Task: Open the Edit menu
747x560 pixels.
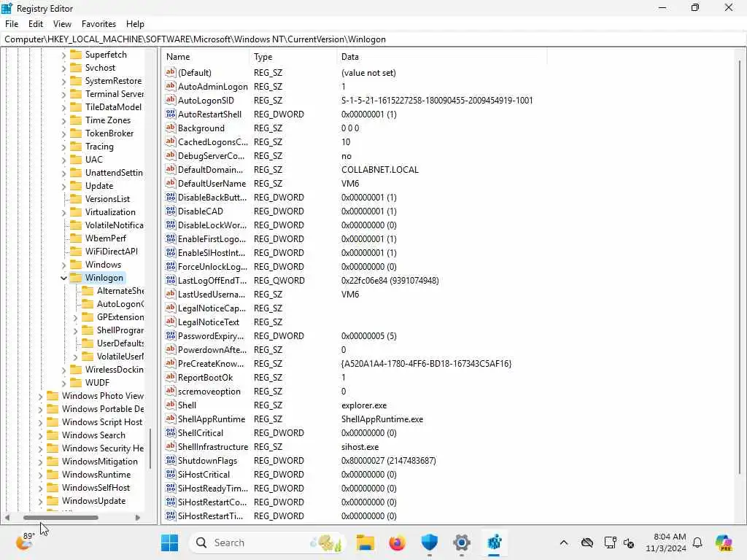Action: pos(36,24)
